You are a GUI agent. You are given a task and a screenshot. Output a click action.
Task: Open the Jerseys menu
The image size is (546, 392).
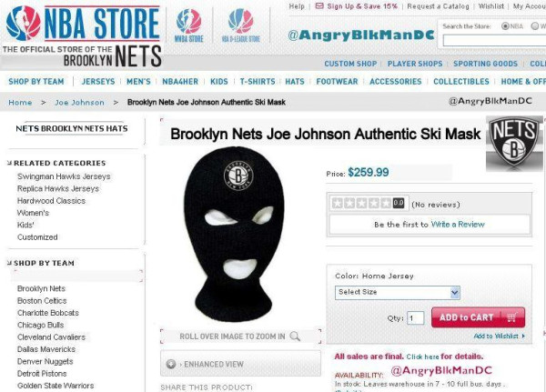(98, 82)
